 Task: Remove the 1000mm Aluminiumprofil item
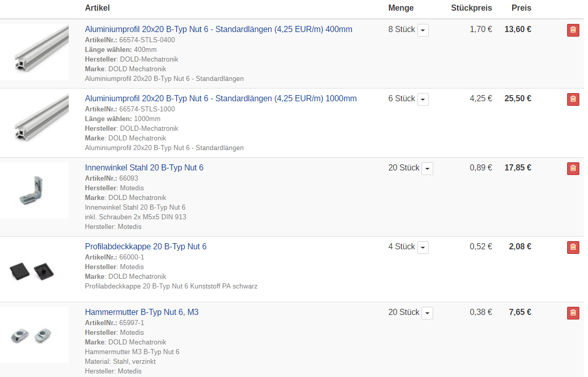[573, 99]
